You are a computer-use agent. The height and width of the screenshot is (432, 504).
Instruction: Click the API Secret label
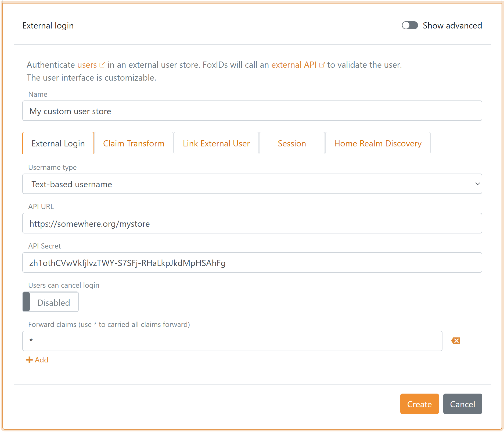(45, 246)
